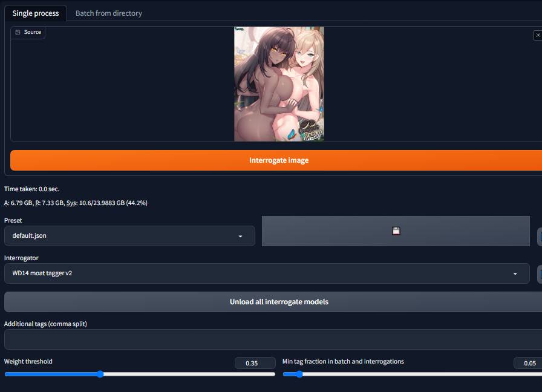
Task: Click Unload all interrogate models
Action: [x=278, y=302]
